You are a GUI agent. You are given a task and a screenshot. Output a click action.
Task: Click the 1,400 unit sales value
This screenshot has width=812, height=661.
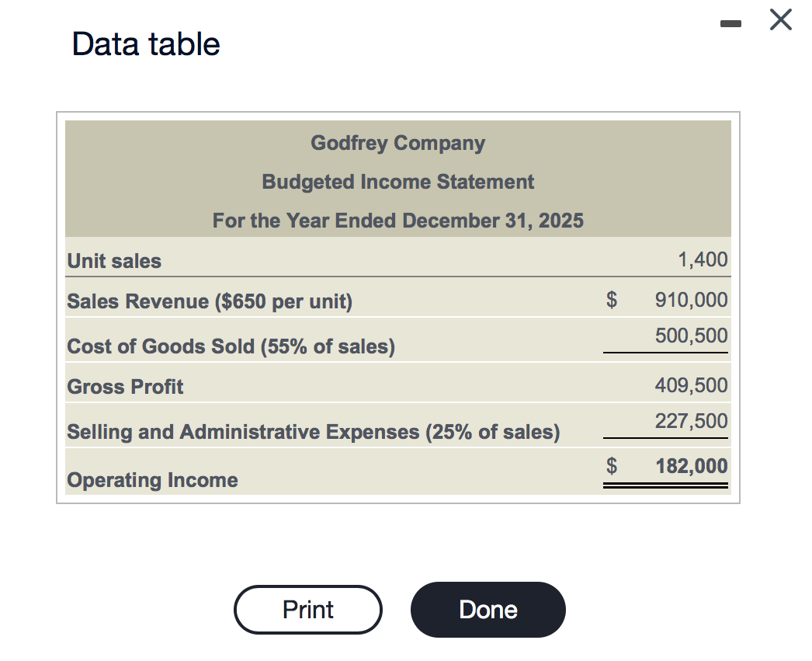703,259
